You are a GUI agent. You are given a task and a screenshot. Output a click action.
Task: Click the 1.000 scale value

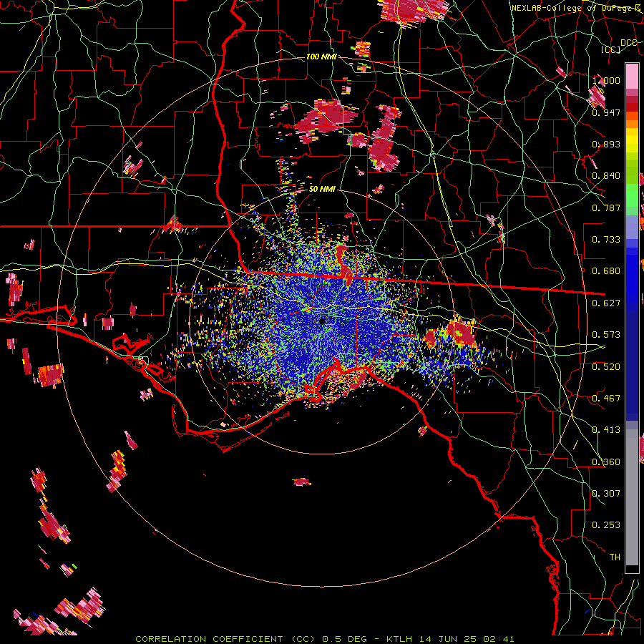pyautogui.click(x=606, y=80)
